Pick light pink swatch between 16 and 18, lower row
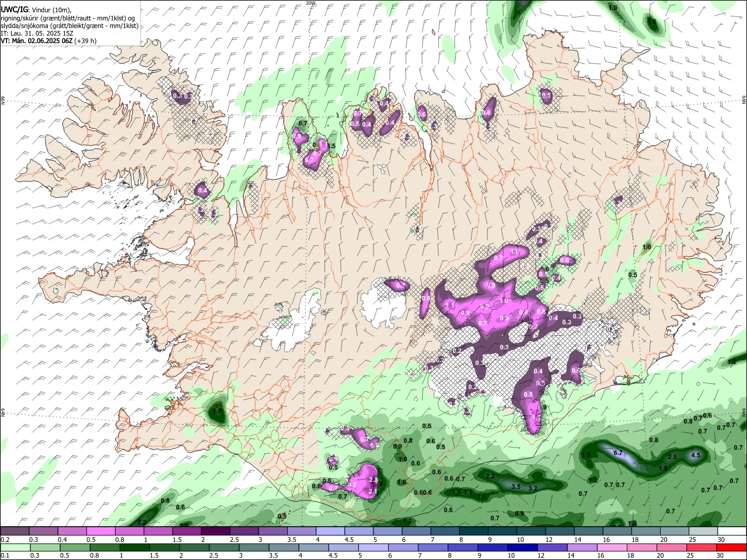This screenshot has width=747, height=560. [x=611, y=548]
